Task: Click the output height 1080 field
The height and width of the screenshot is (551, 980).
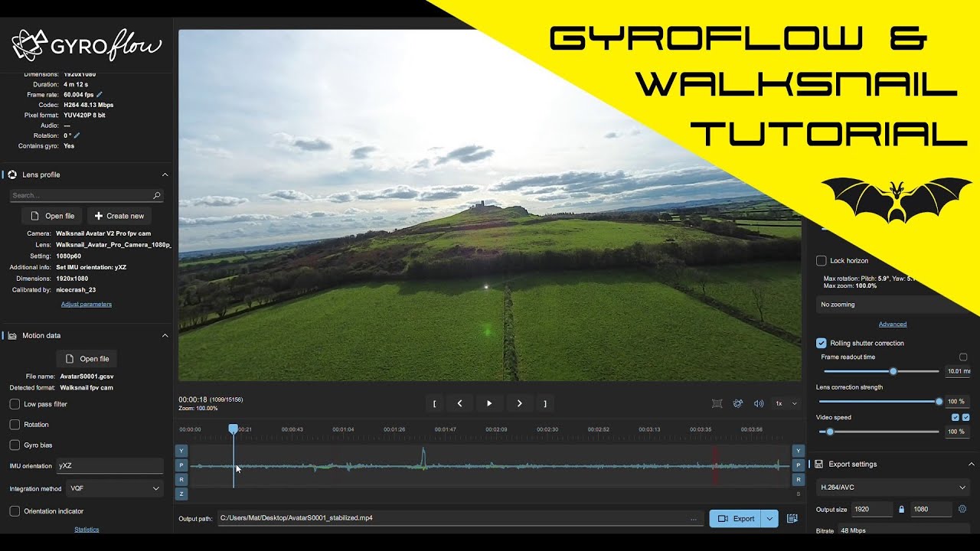Action: point(931,509)
